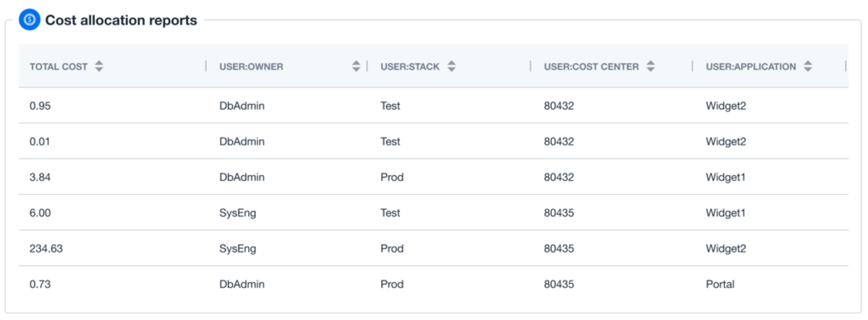Click cost center 80435 in the 234.63 row

(559, 248)
